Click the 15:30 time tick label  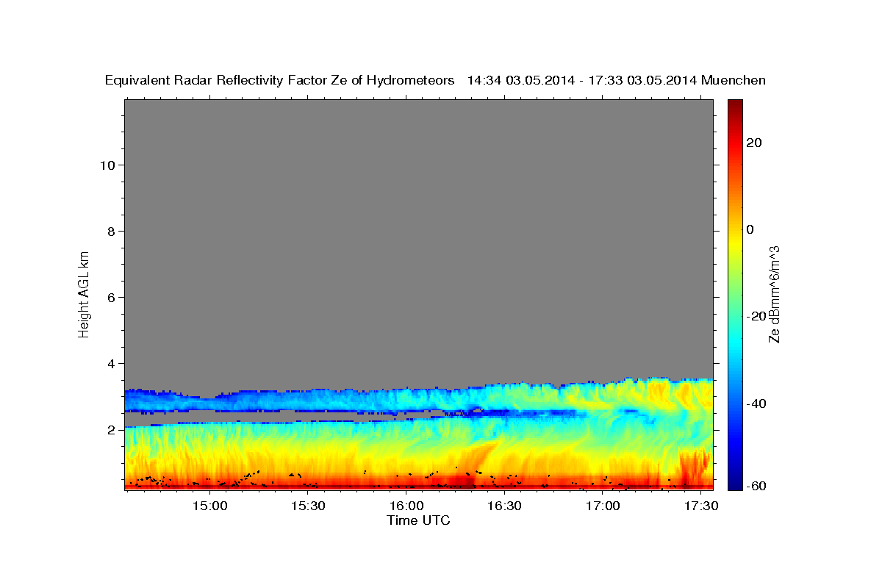click(x=308, y=506)
